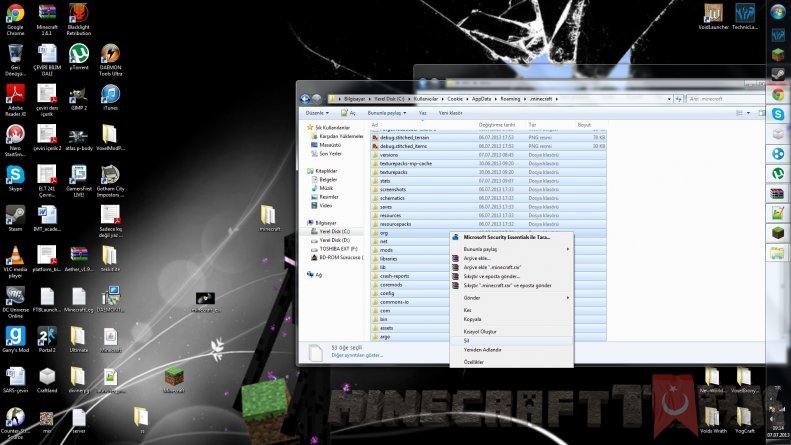Click the Steam icon in the taskbar
Screen dimensions: 791x445
tap(778, 74)
